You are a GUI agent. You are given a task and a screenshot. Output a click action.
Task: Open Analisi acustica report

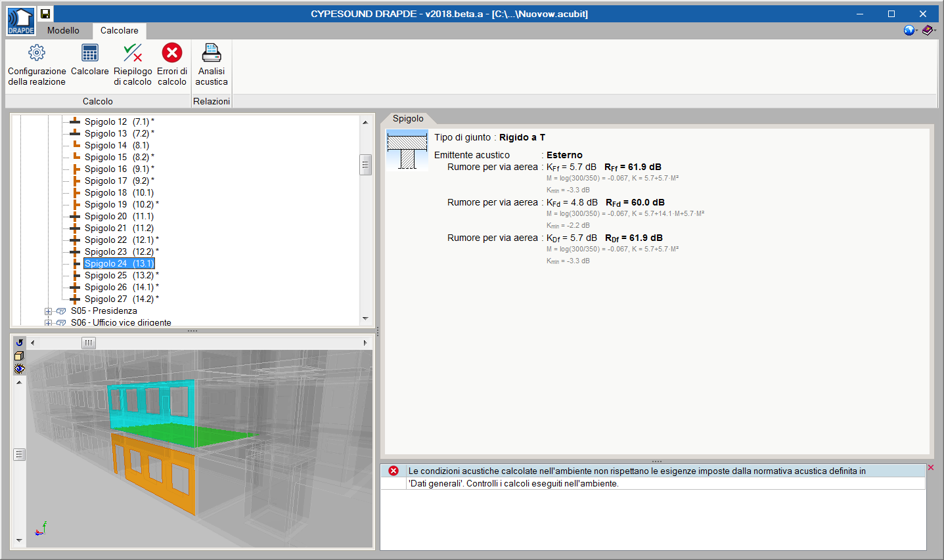click(x=212, y=64)
